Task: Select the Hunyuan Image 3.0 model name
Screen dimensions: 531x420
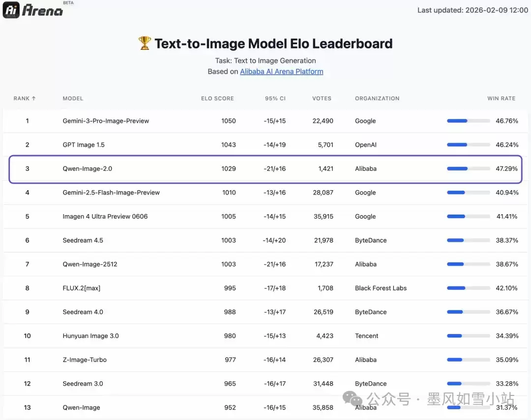Action: (x=90, y=336)
